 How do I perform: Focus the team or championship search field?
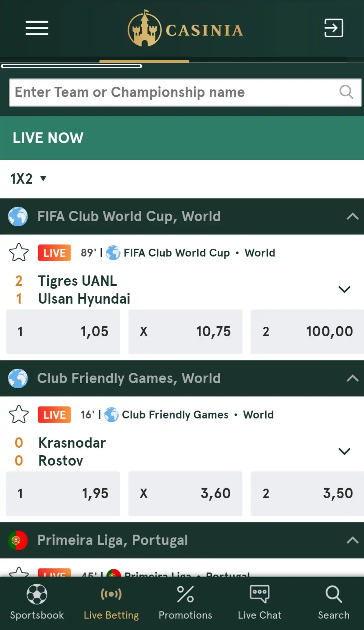[x=172, y=92]
